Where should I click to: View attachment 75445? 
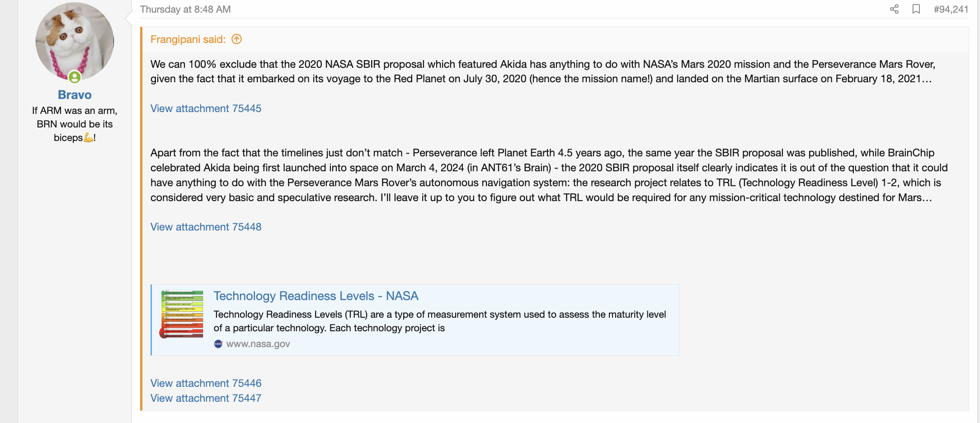[206, 108]
